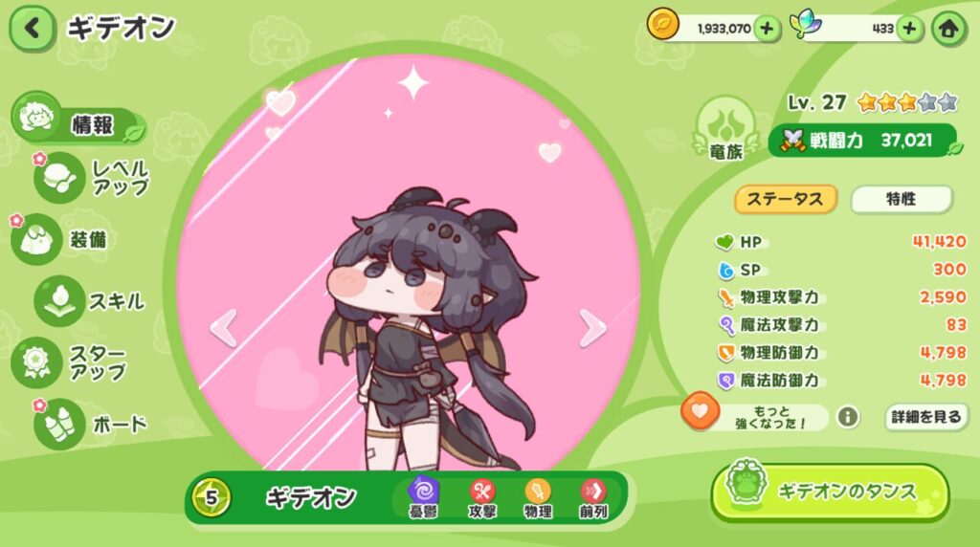
Task: Add gold coins with the plus button
Action: pyautogui.click(x=767, y=29)
